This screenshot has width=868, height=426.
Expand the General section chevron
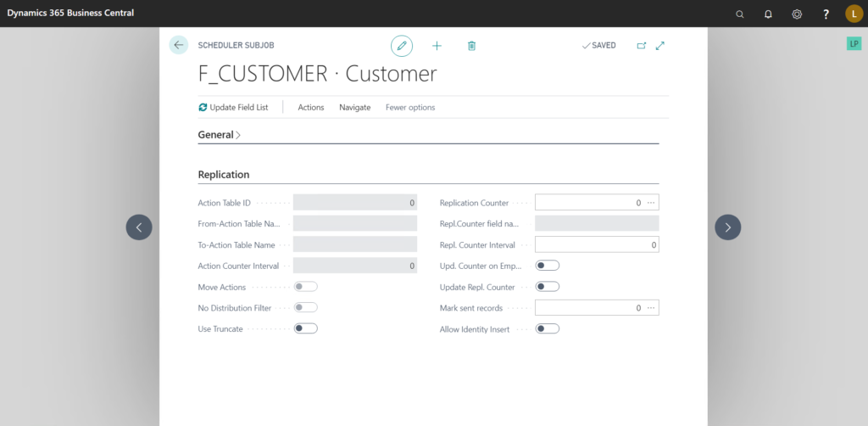click(238, 135)
